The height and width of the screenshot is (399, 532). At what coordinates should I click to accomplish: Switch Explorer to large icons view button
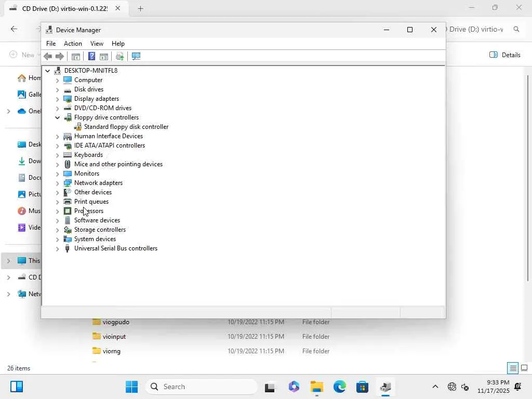(524, 368)
